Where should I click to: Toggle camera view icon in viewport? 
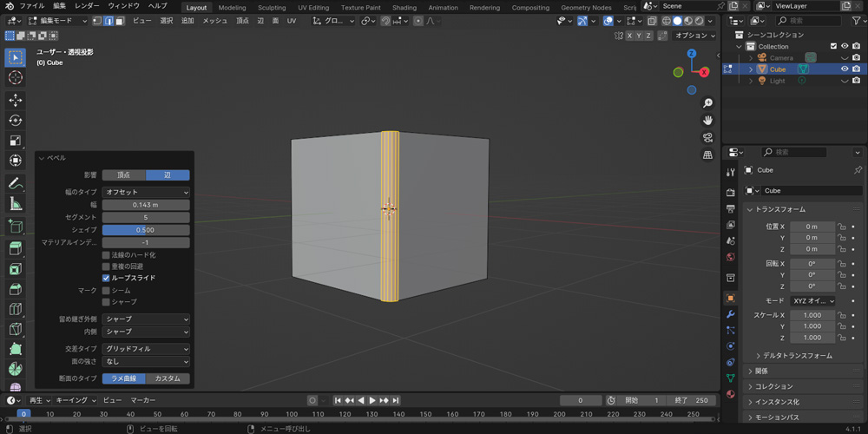coord(708,137)
